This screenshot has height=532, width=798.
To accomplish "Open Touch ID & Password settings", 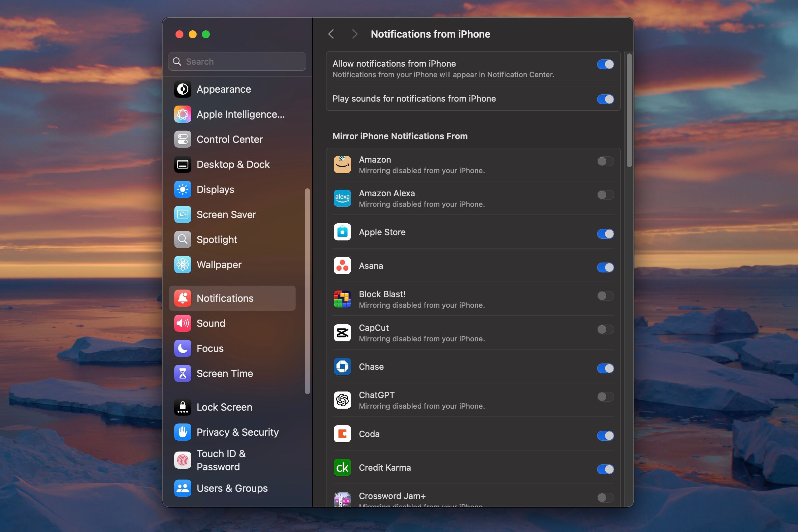I will (x=232, y=461).
